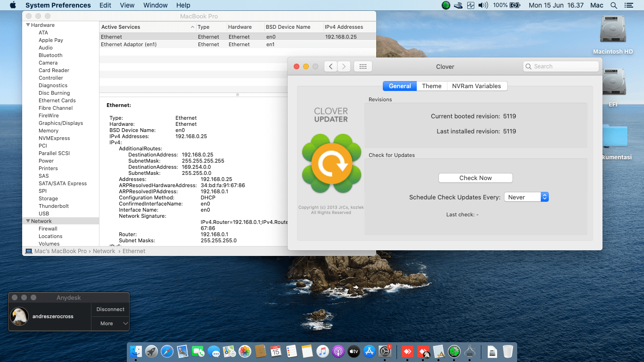Open Photos app in the Dock
This screenshot has width=644, height=362.
(245, 351)
